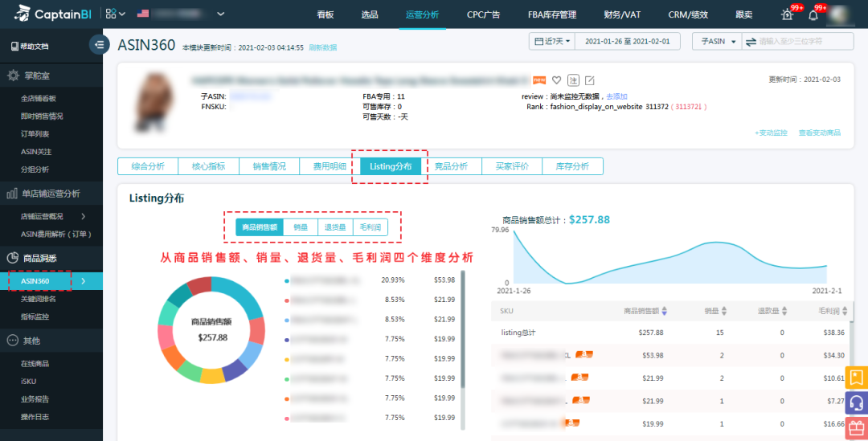The image size is (868, 441).
Task: Switch to the 竞品分析 tab
Action: (451, 166)
